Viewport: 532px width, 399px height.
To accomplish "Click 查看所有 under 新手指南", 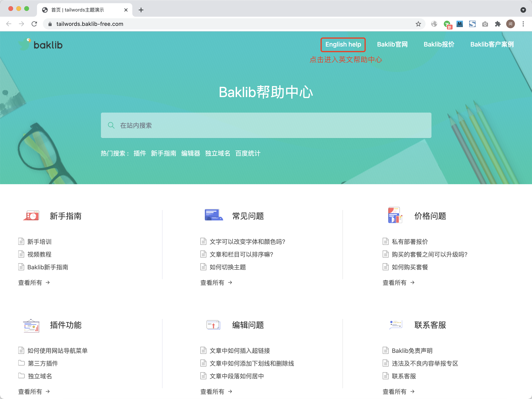I will (x=34, y=282).
